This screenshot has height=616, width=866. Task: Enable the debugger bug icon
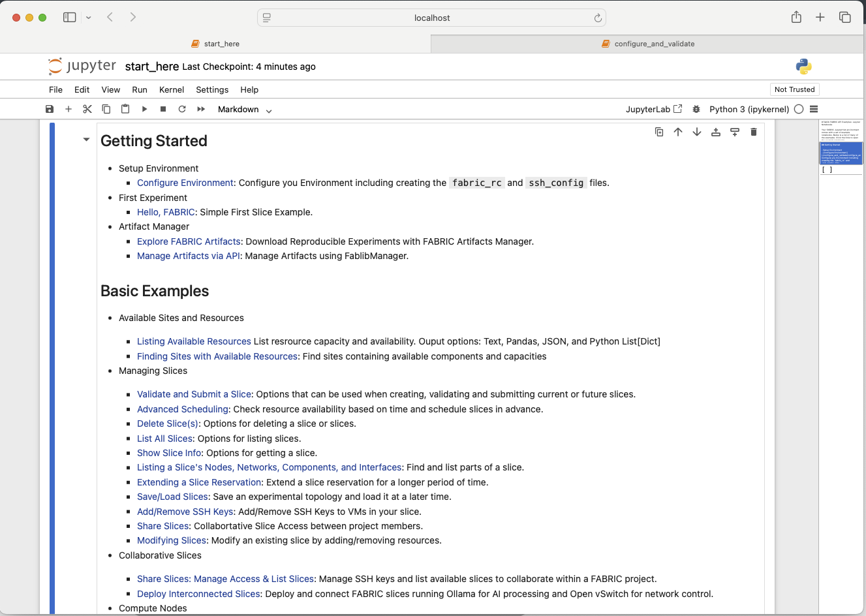(x=696, y=109)
